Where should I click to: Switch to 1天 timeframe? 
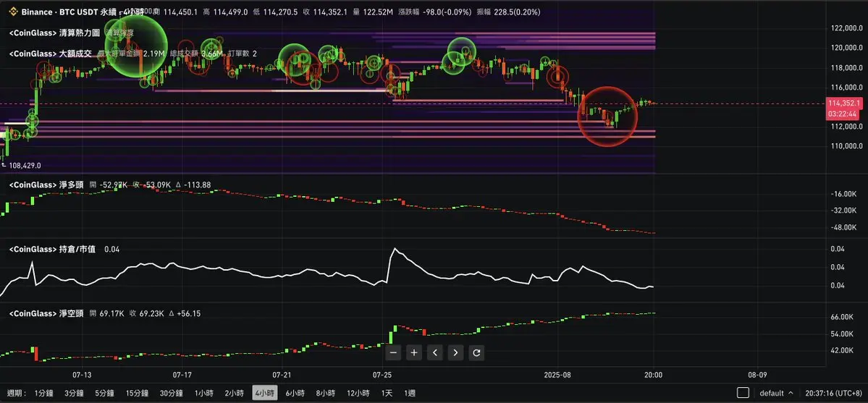click(x=387, y=393)
